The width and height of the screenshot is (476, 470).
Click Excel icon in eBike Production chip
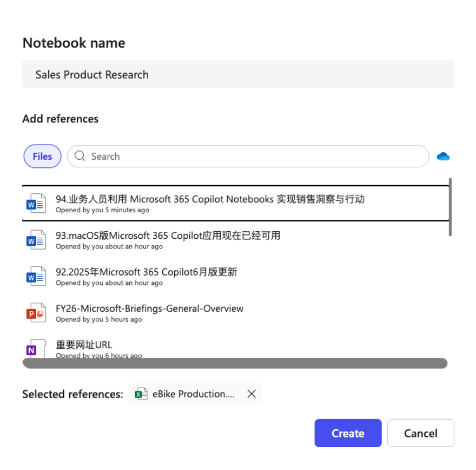pos(141,394)
